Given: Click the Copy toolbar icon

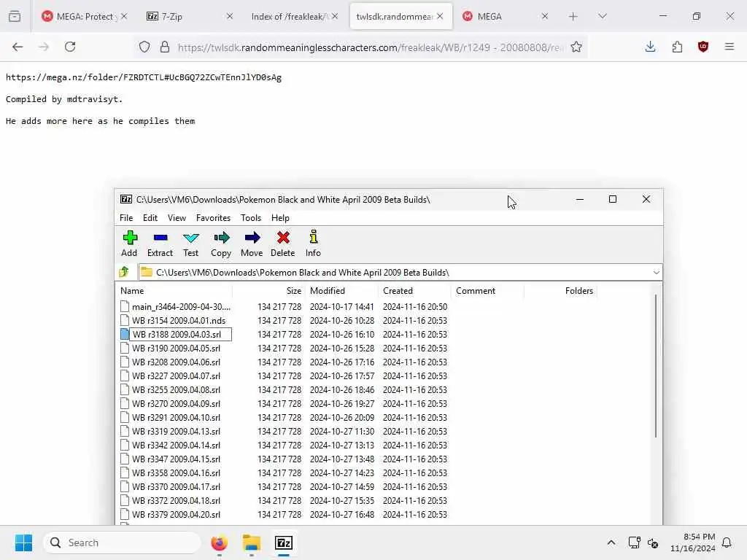Looking at the screenshot, I should (221, 244).
